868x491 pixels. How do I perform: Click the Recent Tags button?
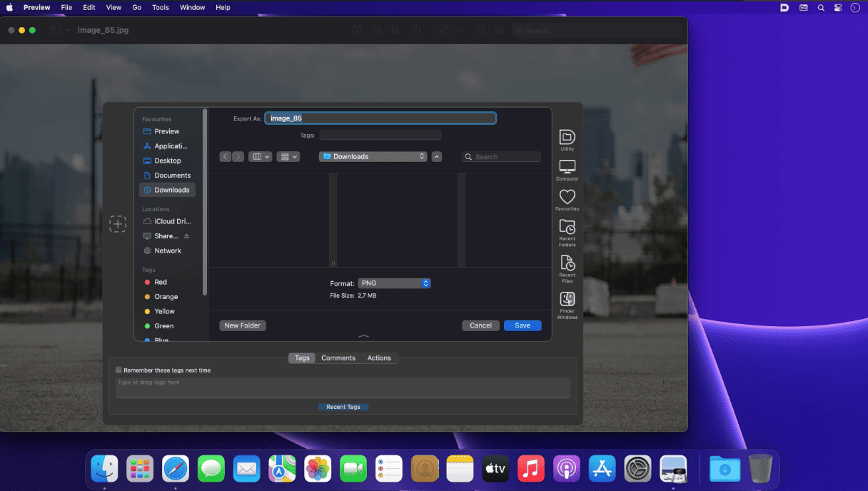[343, 407]
